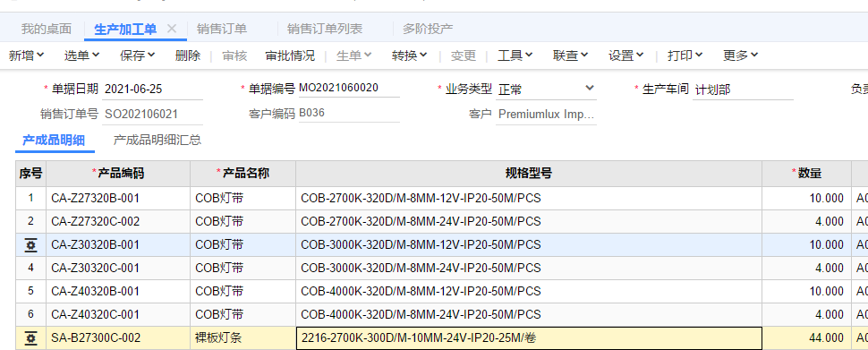Open the 工具 dropdown menu

pyautogui.click(x=515, y=55)
